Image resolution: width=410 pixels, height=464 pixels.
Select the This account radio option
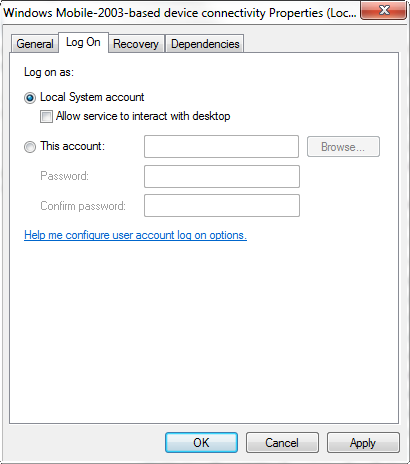(30, 147)
